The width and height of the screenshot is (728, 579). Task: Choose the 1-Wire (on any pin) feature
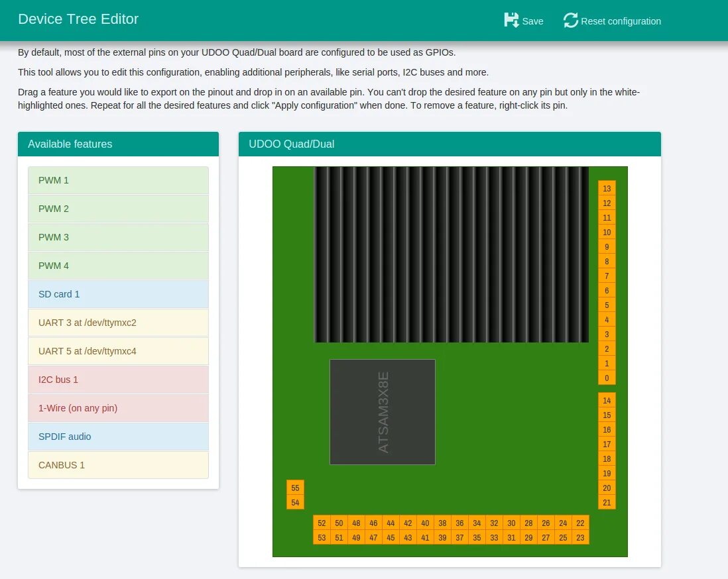click(x=119, y=408)
